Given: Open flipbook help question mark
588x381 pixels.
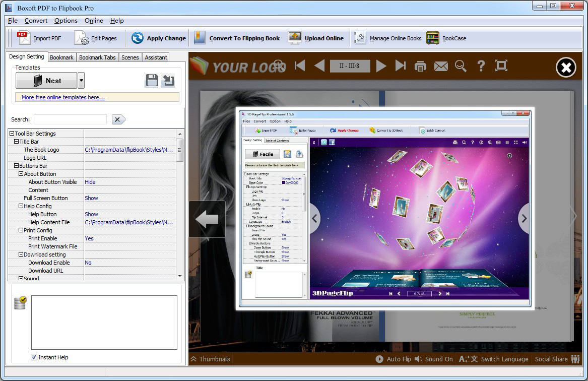Looking at the screenshot, I should 481,66.
